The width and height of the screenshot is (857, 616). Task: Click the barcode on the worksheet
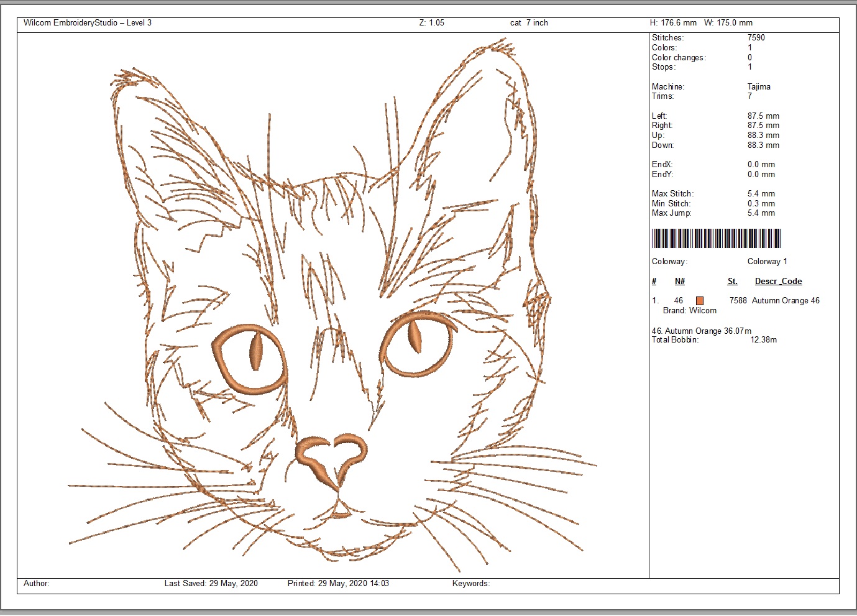coord(716,239)
